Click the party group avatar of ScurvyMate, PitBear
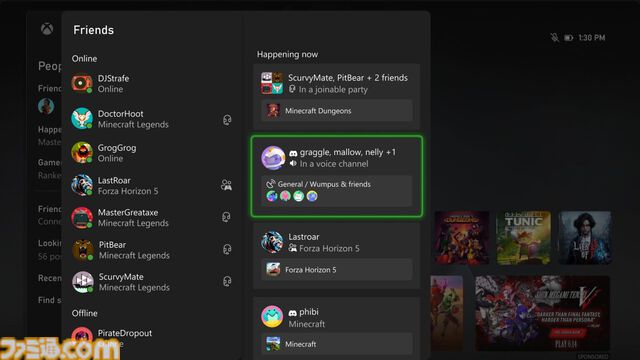This screenshot has width=640, height=360. click(x=272, y=83)
